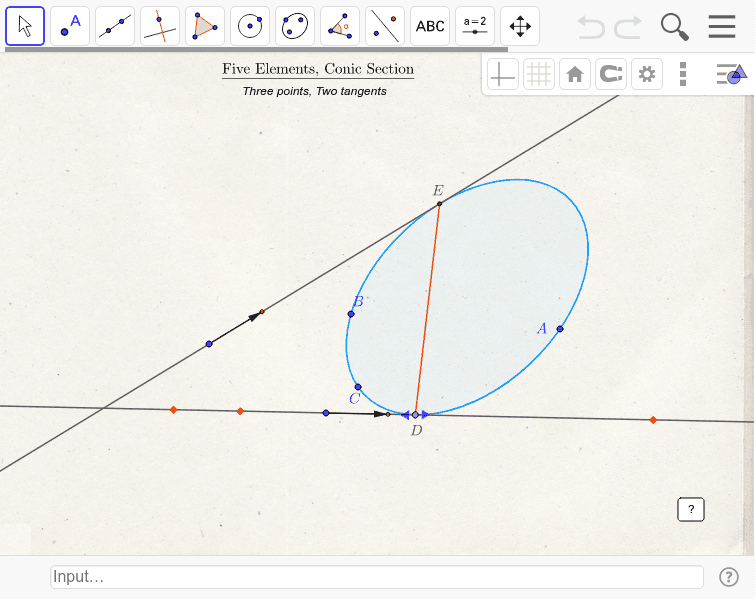Select tangent point E
The height and width of the screenshot is (600, 756).
[439, 204]
